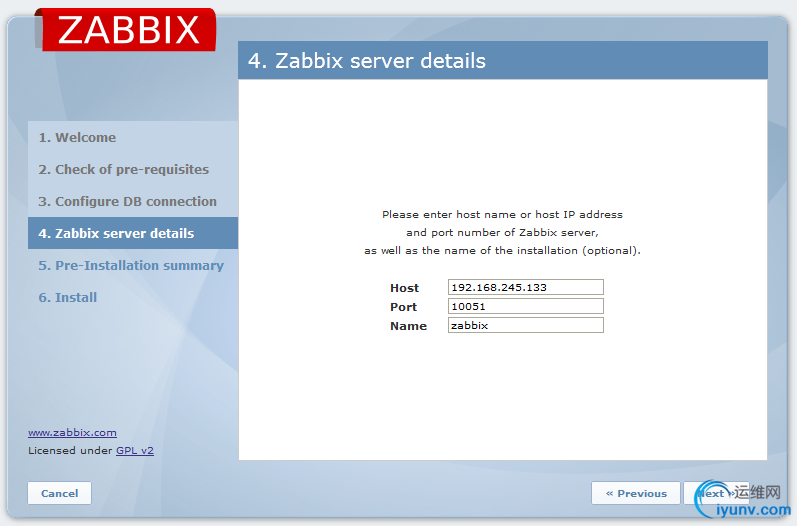This screenshot has height=526, width=797.
Task: Click the 'Port' field label
Action: click(x=404, y=307)
